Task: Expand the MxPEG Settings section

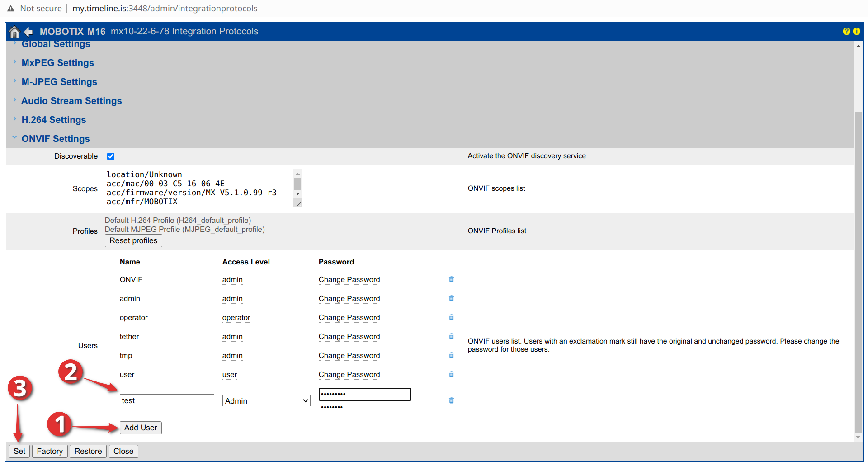Action: tap(57, 63)
